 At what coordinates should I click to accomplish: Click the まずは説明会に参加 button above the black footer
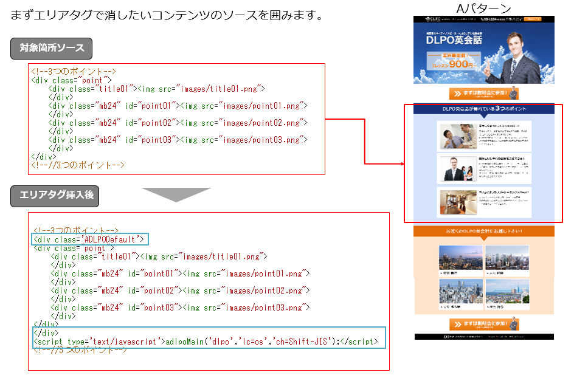pos(484,324)
